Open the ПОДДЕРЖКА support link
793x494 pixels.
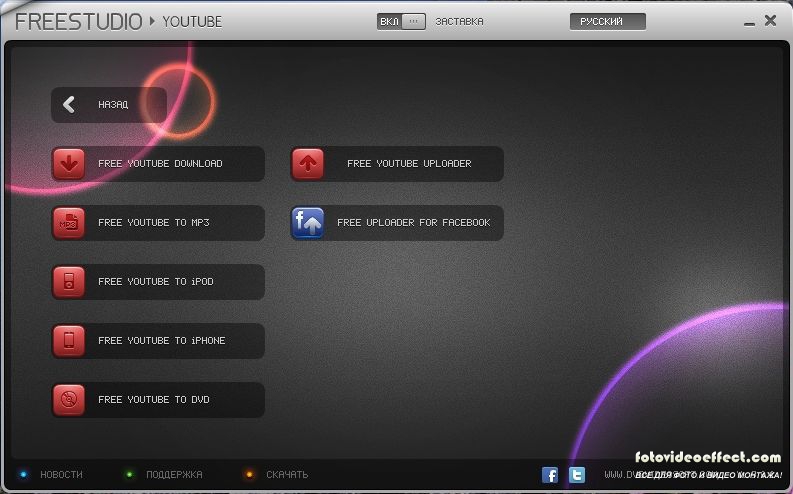(x=174, y=475)
